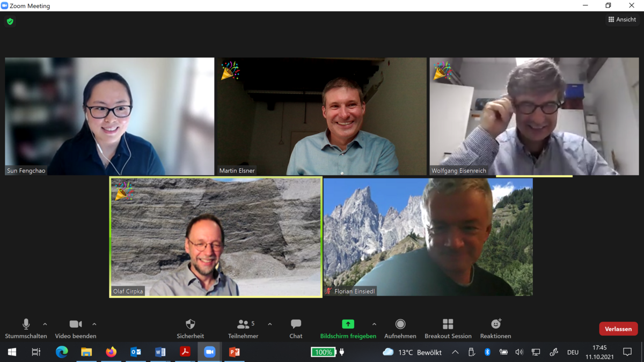Select Olaf Cirpka's video tile
Image resolution: width=644 pixels, height=362 pixels.
(x=216, y=237)
